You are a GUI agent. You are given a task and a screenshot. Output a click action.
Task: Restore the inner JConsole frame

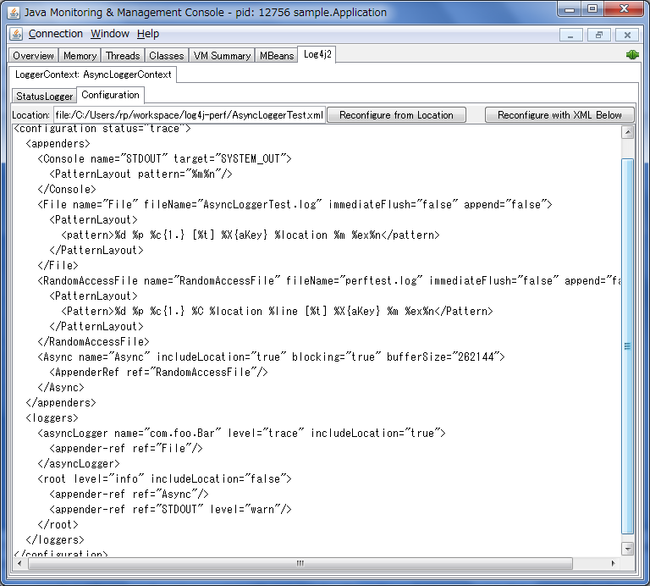599,35
